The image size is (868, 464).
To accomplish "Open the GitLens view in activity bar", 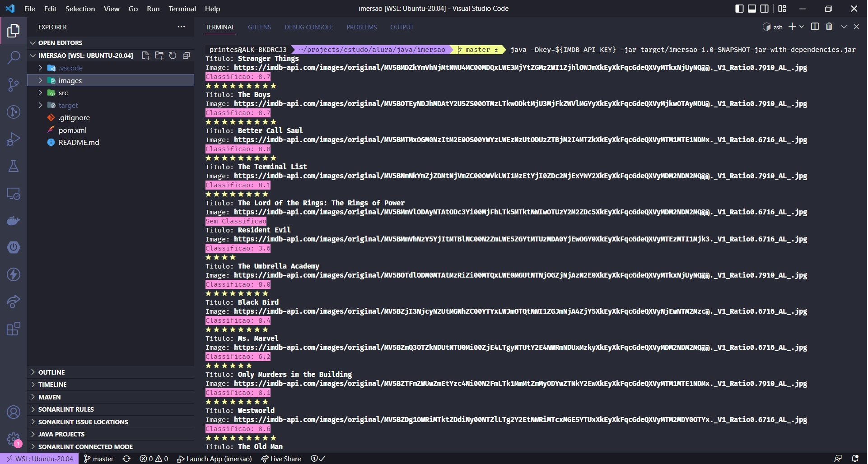I will (x=14, y=112).
